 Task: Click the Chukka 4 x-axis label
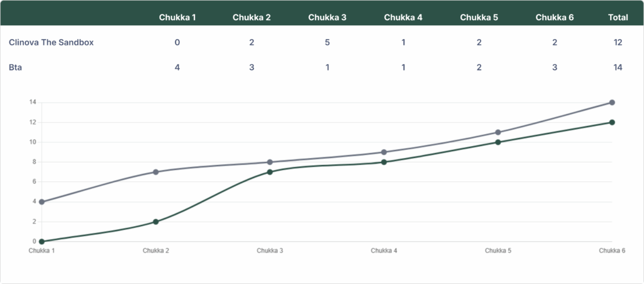[384, 251]
